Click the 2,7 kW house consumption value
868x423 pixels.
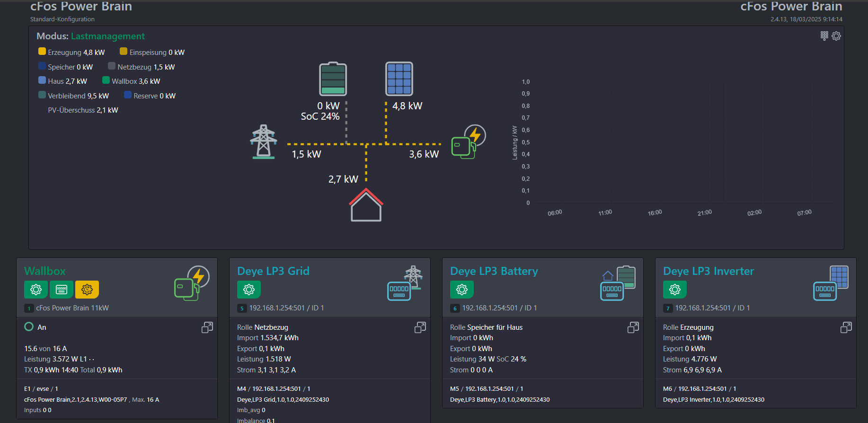pos(343,179)
